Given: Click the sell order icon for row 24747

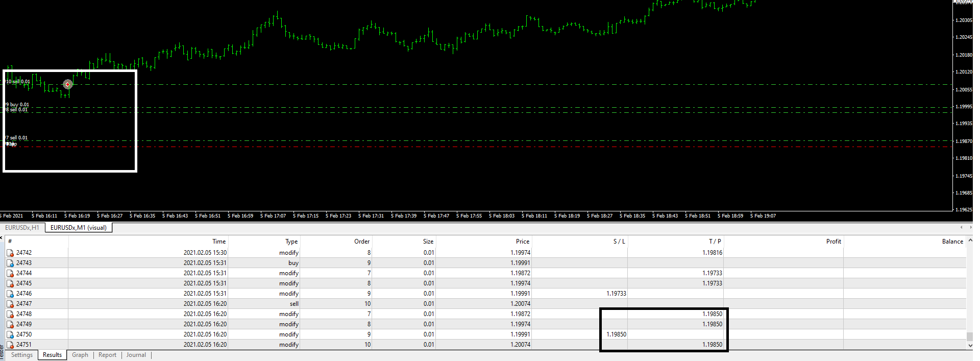Looking at the screenshot, I should (10, 304).
